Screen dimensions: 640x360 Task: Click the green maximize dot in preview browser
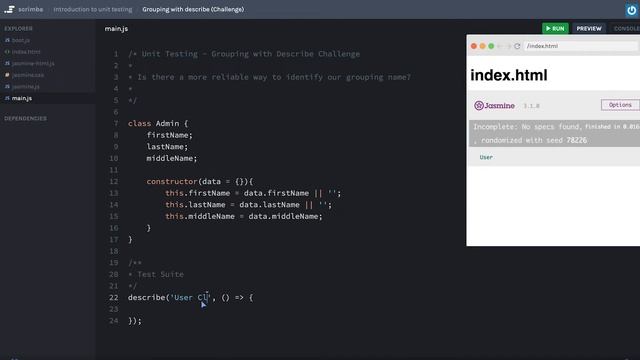click(491, 46)
